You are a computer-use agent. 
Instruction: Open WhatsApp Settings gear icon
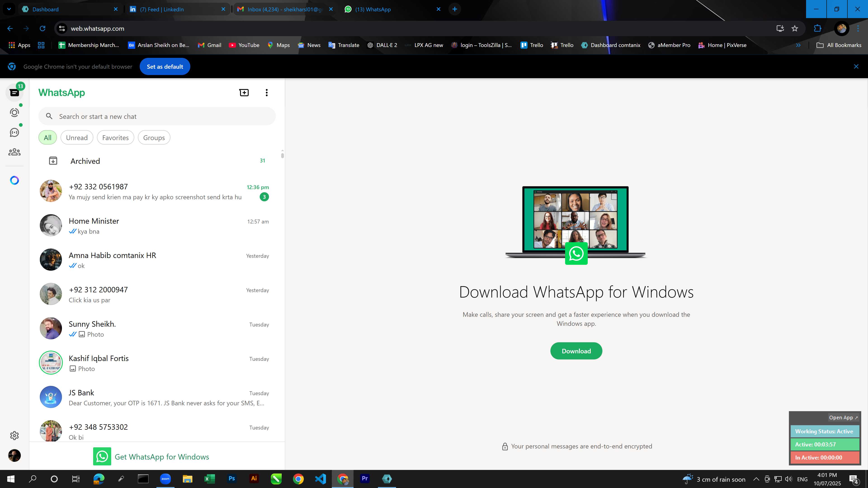point(14,435)
